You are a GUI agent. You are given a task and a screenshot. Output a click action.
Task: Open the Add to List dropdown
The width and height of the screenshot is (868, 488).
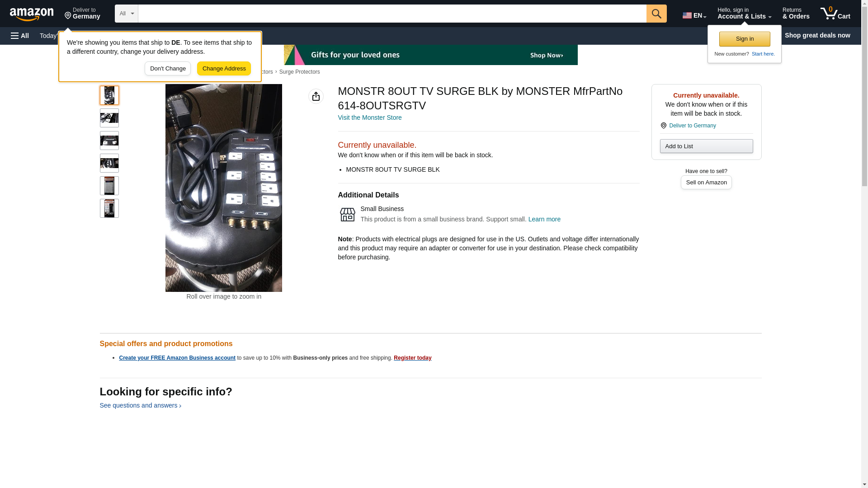706,146
